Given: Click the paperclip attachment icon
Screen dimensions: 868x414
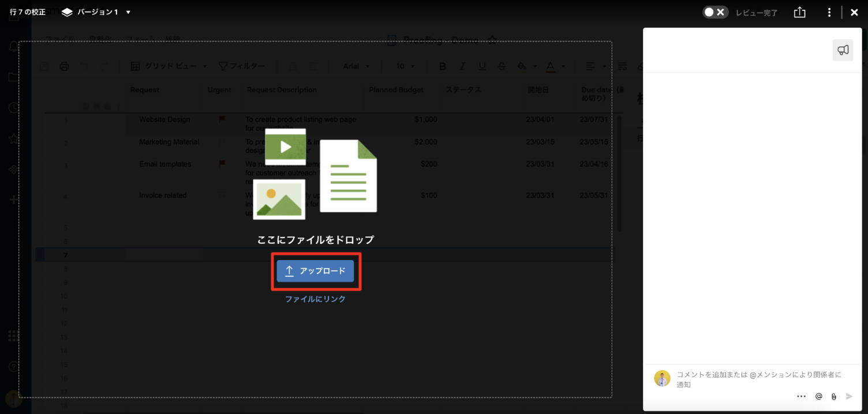Looking at the screenshot, I should click(833, 397).
